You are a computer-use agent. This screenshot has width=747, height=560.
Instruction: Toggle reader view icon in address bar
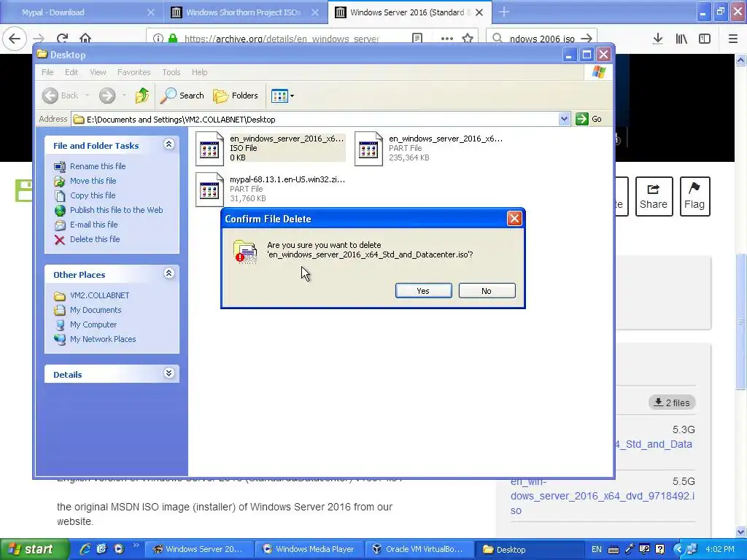pos(417,38)
